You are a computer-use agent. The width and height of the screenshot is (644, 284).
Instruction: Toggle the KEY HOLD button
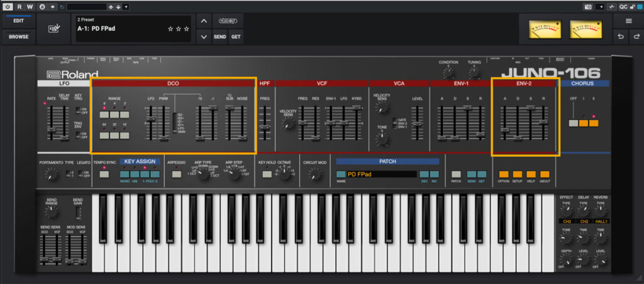[267, 174]
